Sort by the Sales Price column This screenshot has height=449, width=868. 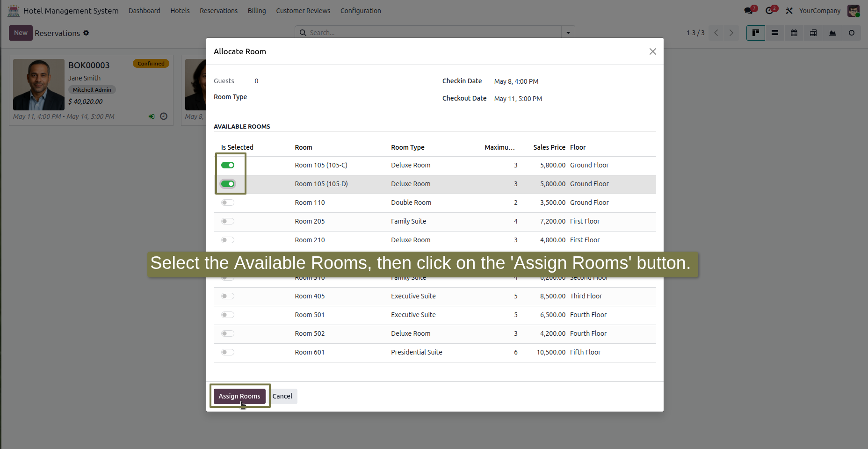coord(549,147)
